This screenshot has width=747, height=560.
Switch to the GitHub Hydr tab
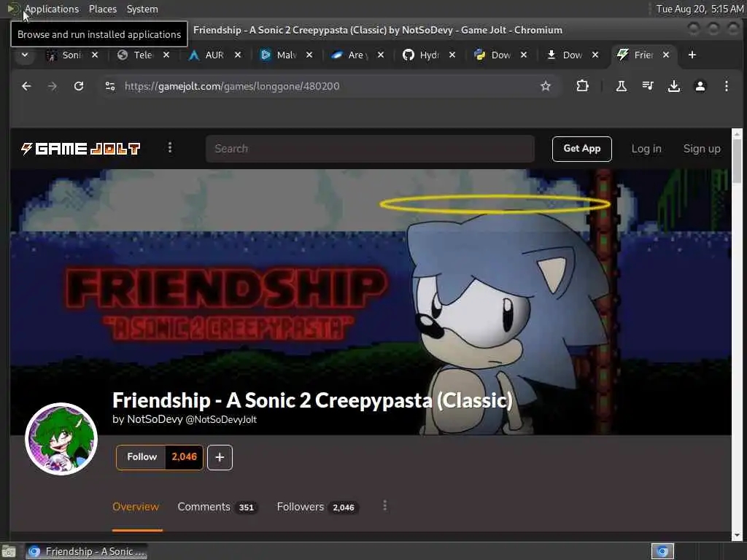coord(422,55)
